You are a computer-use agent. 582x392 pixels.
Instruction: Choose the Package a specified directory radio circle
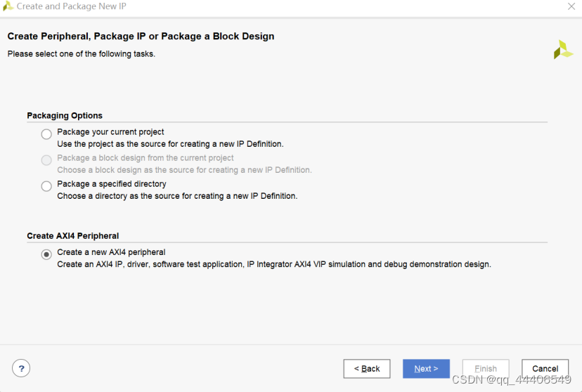(46, 186)
